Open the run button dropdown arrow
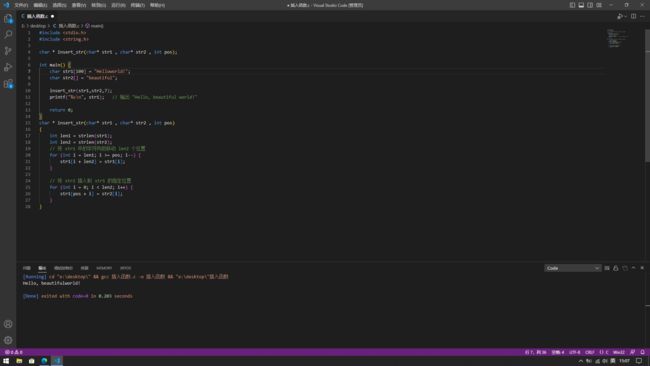The height and width of the screenshot is (366, 650). click(625, 16)
